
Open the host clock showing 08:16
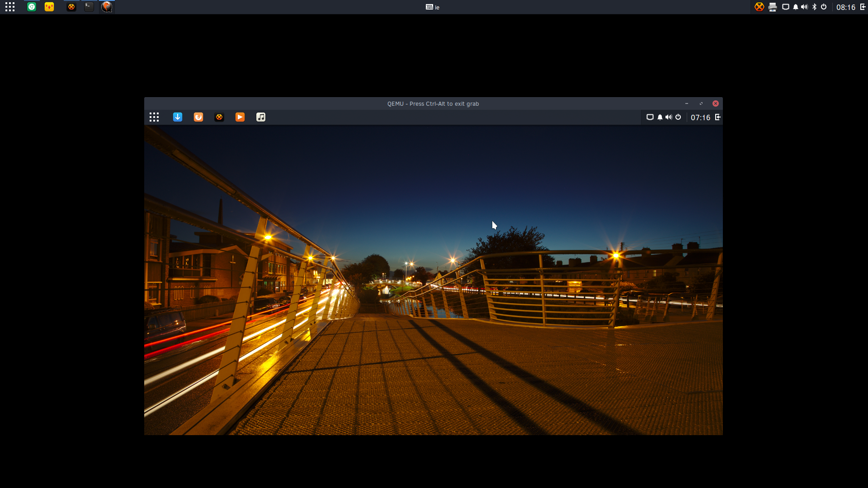846,7
